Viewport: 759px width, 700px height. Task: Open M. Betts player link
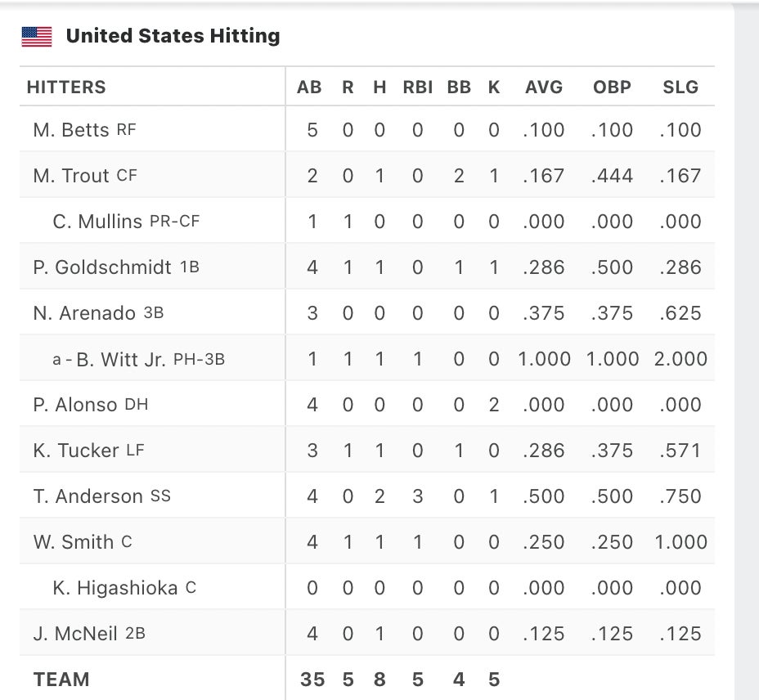(x=71, y=130)
